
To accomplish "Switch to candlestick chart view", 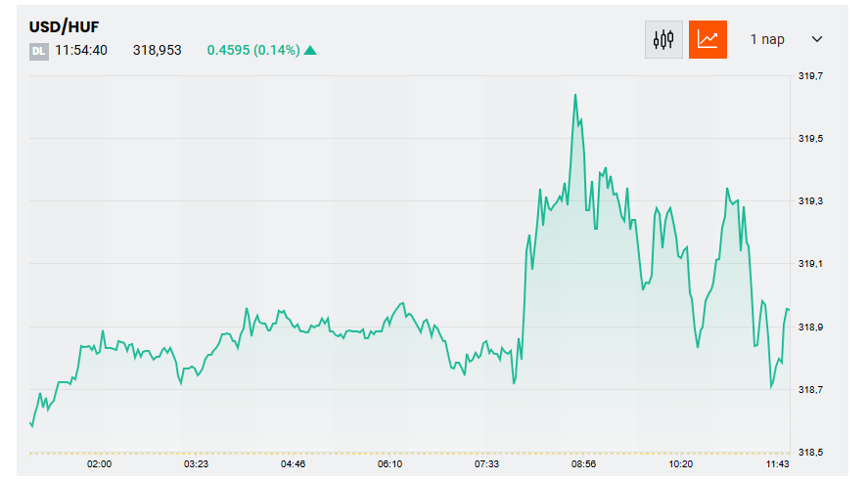I will tap(663, 40).
